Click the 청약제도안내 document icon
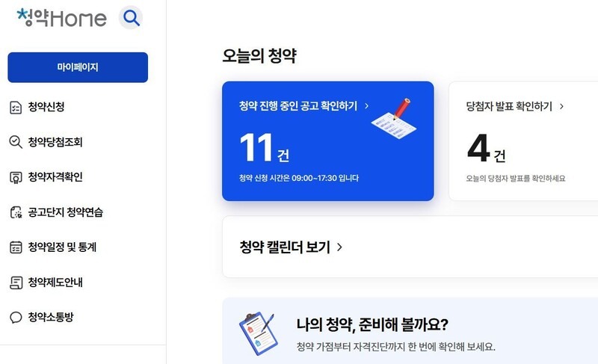 [x=16, y=283]
